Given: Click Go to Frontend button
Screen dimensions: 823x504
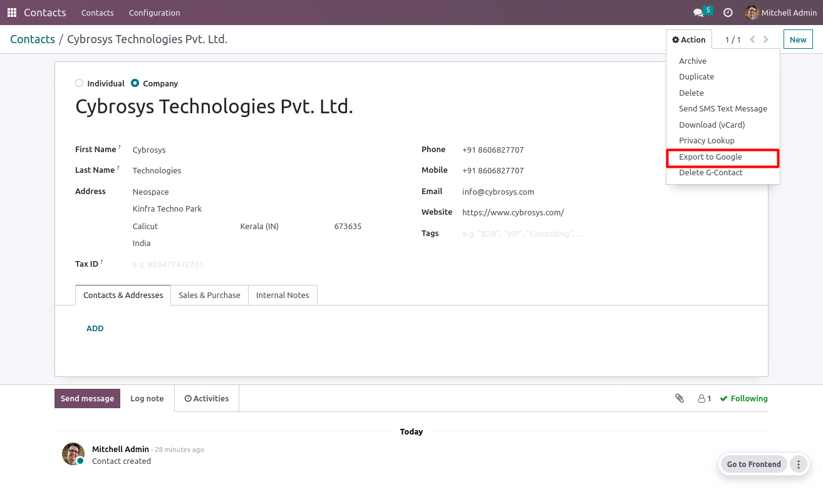Looking at the screenshot, I should (x=753, y=464).
